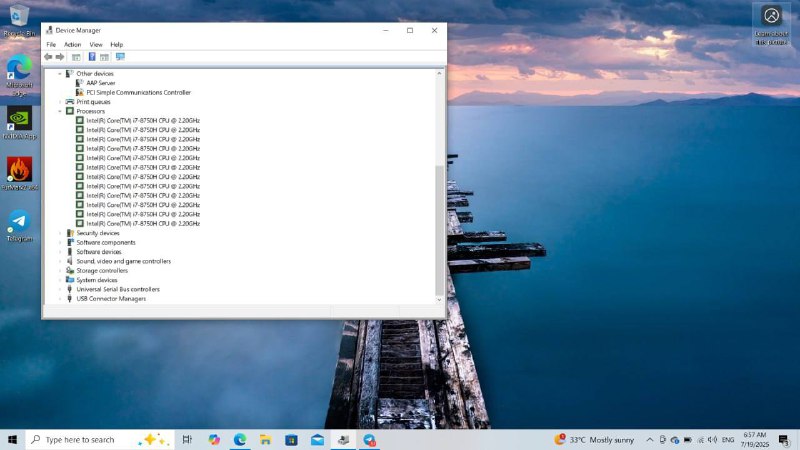800x450 pixels.
Task: Select the Other devices category label
Action: coord(95,73)
